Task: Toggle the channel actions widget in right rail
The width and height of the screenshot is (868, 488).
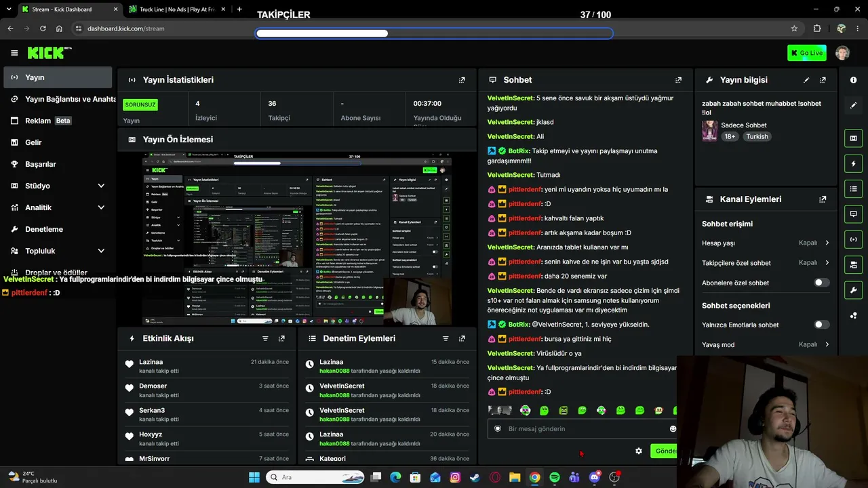Action: coord(853,264)
